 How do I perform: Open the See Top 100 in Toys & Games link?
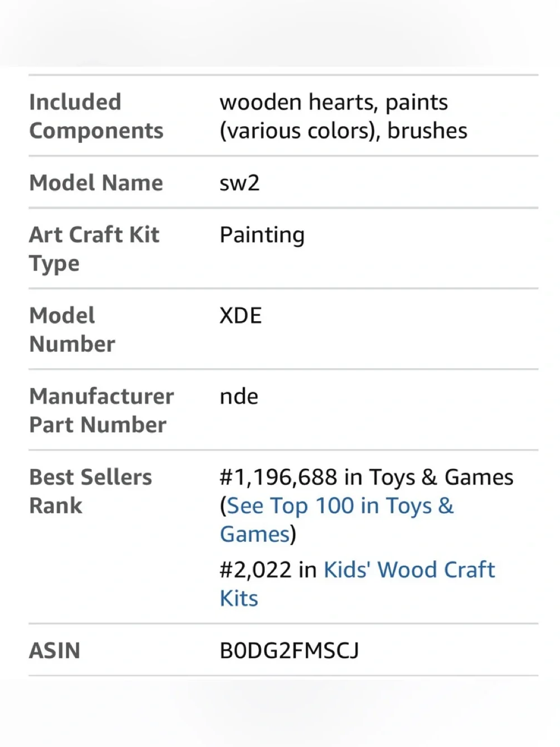[x=337, y=520]
